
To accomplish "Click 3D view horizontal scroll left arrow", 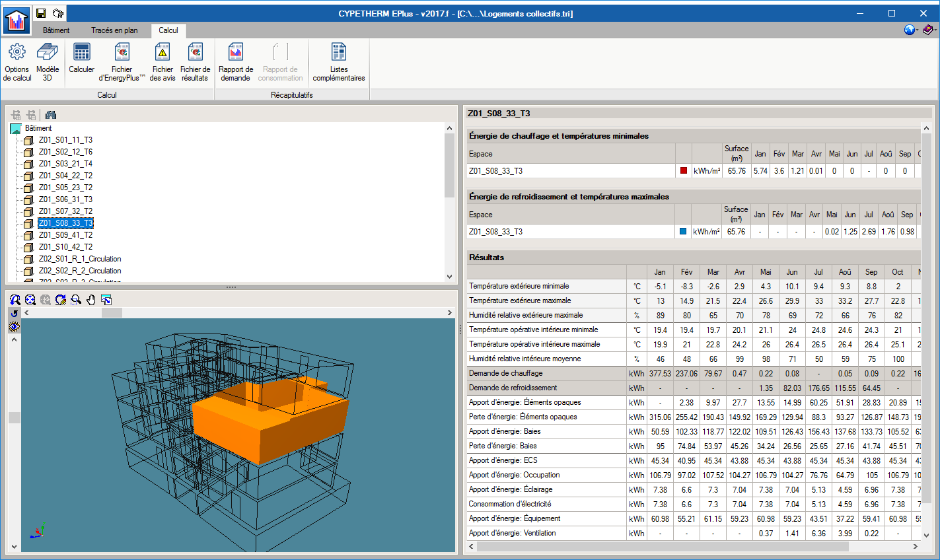I will 27,313.
